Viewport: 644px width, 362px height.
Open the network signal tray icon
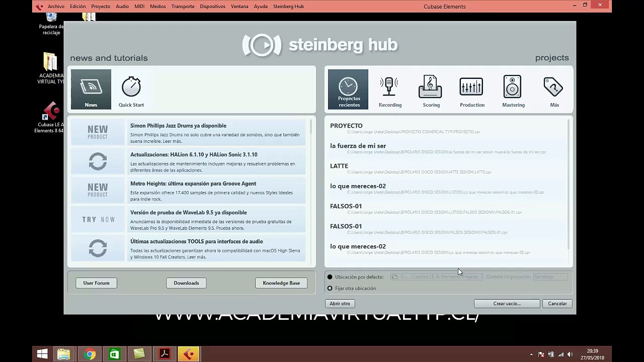click(561, 354)
